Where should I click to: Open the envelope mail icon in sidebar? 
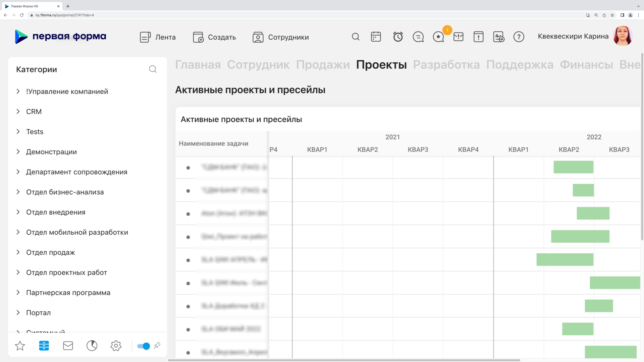pyautogui.click(x=68, y=346)
